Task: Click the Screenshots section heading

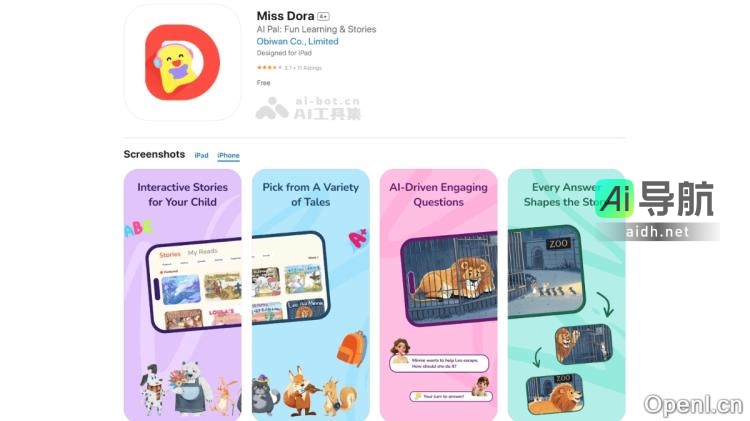Action: click(x=154, y=155)
